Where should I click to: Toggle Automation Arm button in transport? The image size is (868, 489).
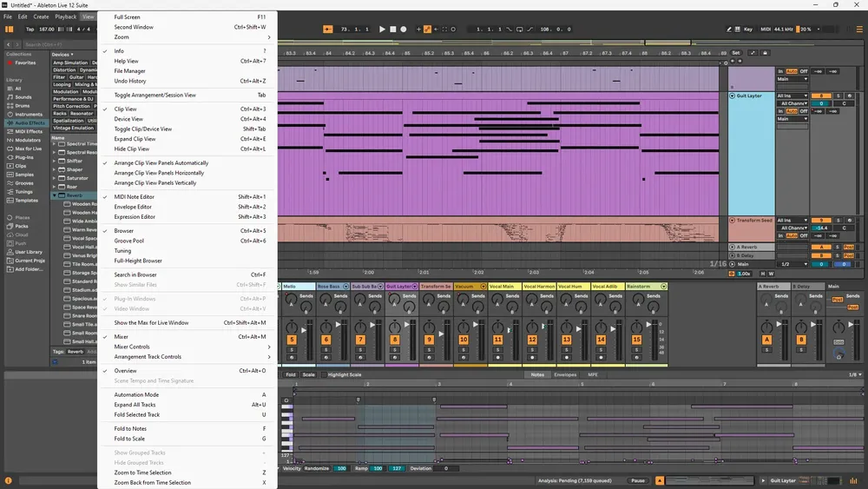click(x=427, y=30)
